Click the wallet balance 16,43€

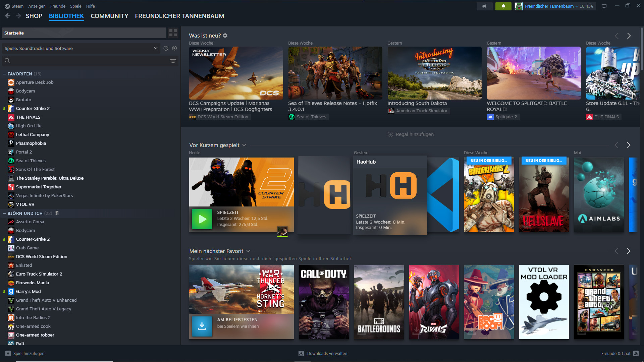pos(586,6)
